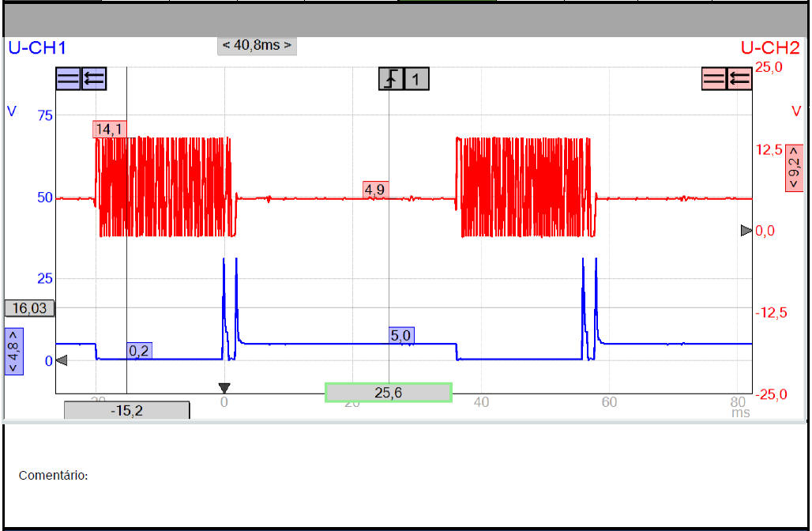The height and width of the screenshot is (531, 812).
Task: Select the grey -15,2 cursor time label
Action: [x=126, y=411]
